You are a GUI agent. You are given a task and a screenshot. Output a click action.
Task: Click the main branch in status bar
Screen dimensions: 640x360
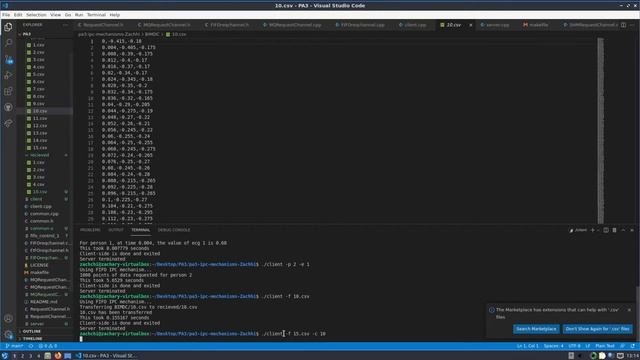(14, 346)
